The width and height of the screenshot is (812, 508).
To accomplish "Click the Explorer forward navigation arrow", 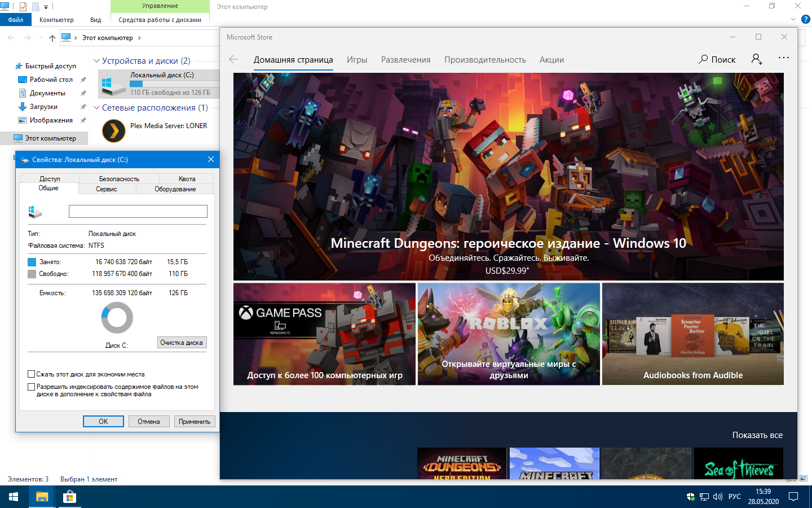I will click(x=27, y=38).
